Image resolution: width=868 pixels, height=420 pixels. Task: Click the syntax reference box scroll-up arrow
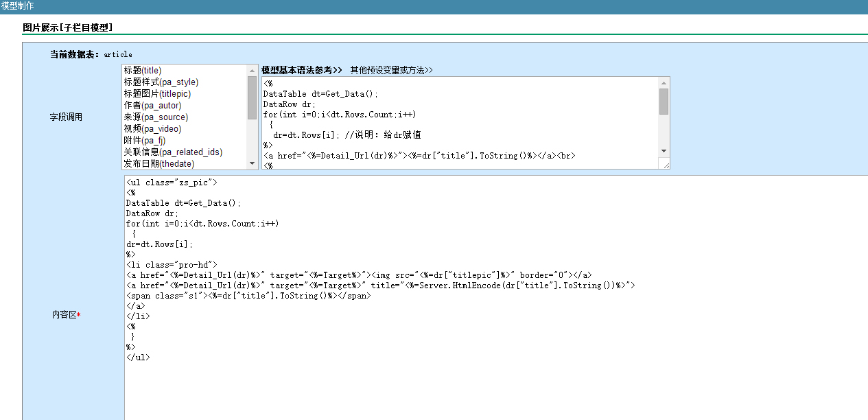(664, 82)
